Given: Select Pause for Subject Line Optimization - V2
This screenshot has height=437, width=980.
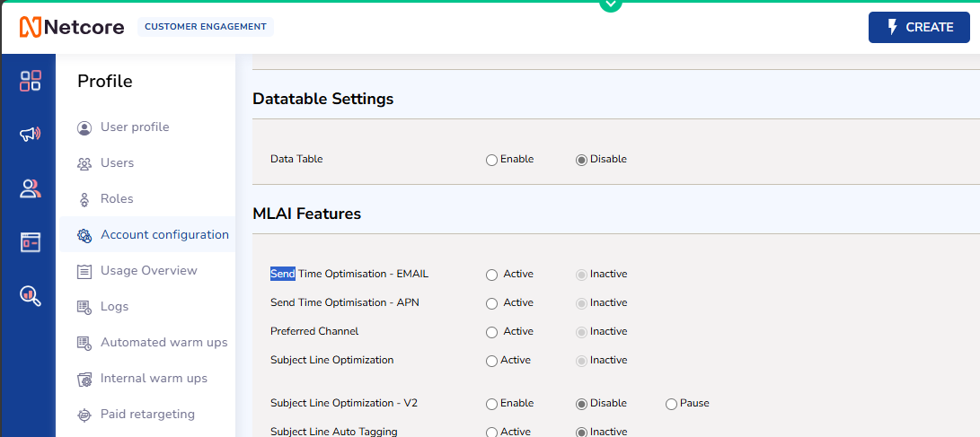Looking at the screenshot, I should 671,404.
